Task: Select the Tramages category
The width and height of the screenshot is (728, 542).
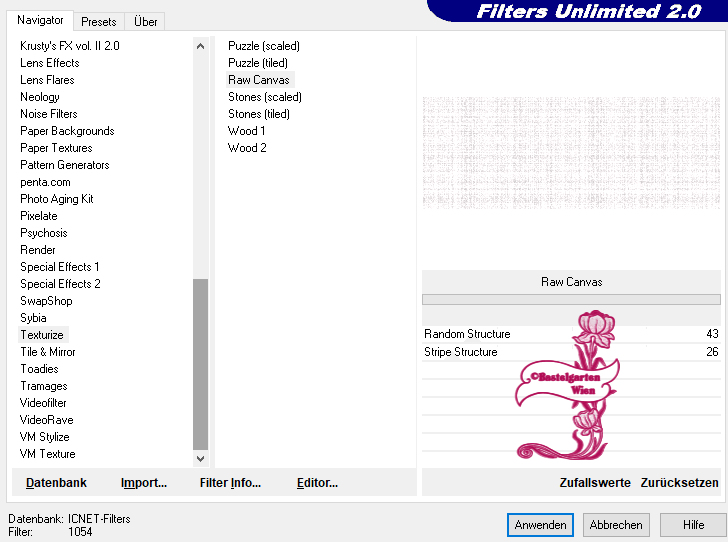Action: click(x=44, y=386)
